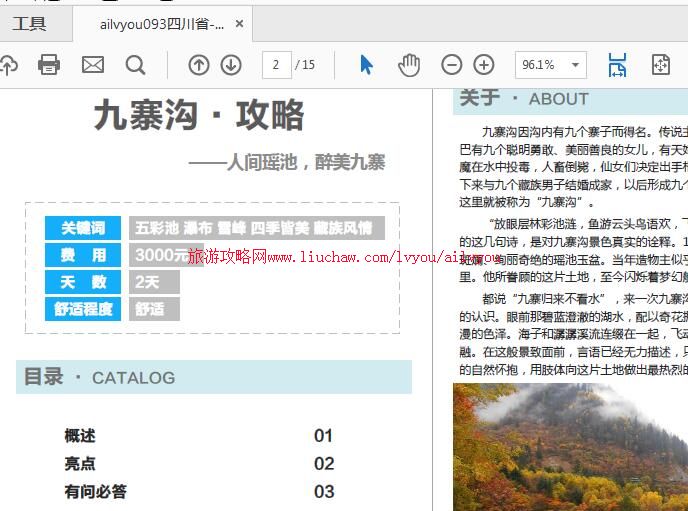Go to next page arrow
This screenshot has height=511, width=688.
[x=231, y=65]
